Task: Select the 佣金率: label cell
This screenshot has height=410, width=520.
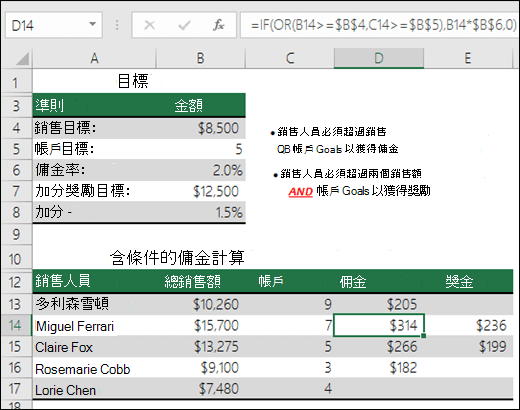Action: click(x=94, y=170)
